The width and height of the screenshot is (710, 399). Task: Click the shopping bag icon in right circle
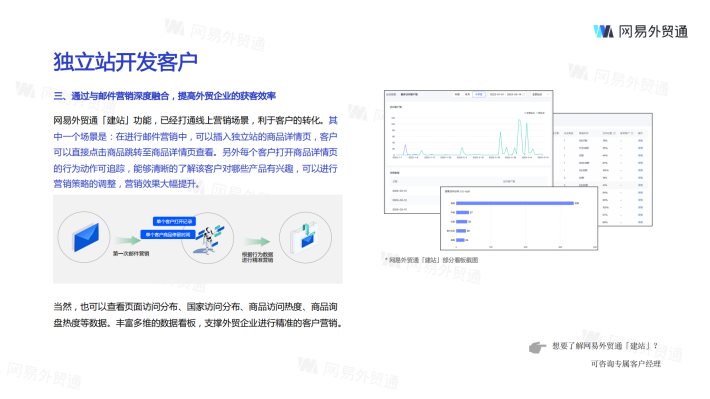(306, 237)
